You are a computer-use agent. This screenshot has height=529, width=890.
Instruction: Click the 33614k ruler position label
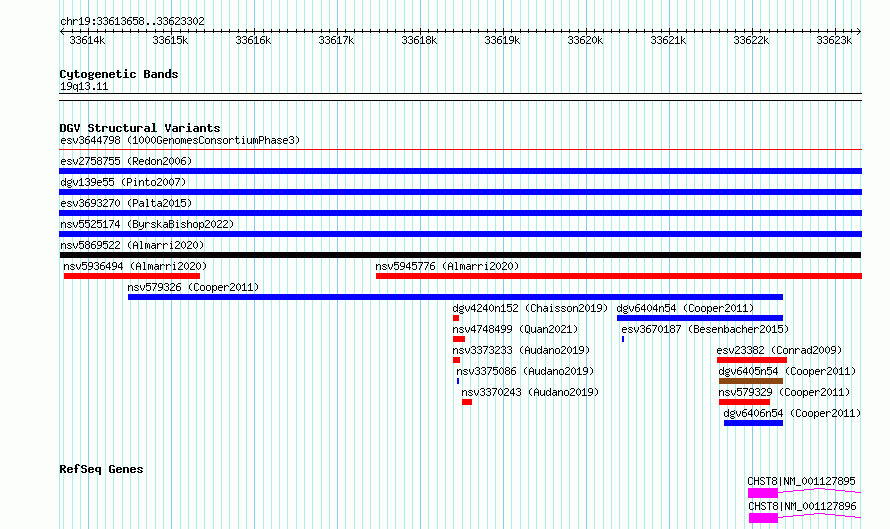click(x=87, y=40)
